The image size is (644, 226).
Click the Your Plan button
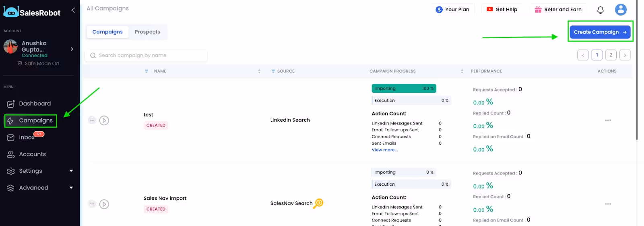pyautogui.click(x=452, y=9)
